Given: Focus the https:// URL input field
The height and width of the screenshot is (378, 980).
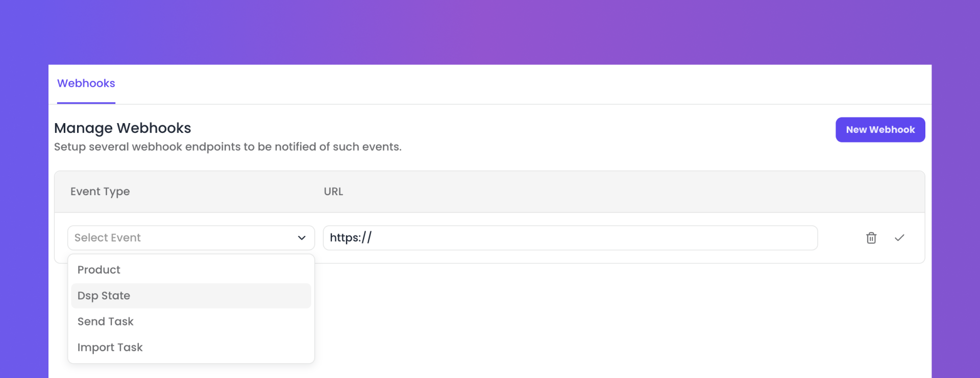Looking at the screenshot, I should 570,238.
